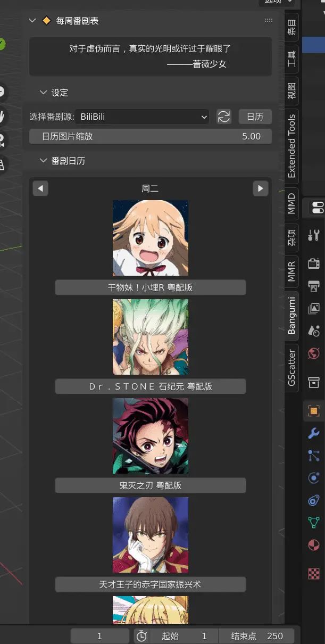Click the 周二 weekday label

(150, 188)
